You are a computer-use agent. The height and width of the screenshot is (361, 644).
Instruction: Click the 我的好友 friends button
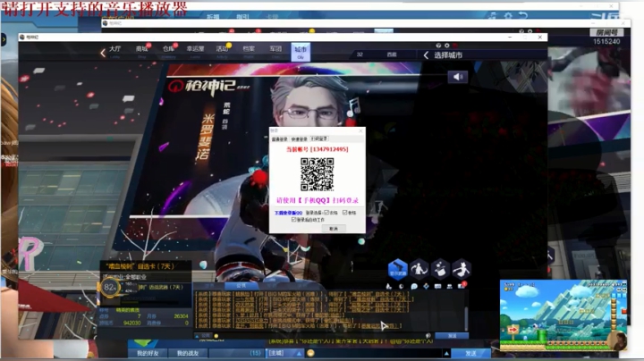[x=148, y=353]
